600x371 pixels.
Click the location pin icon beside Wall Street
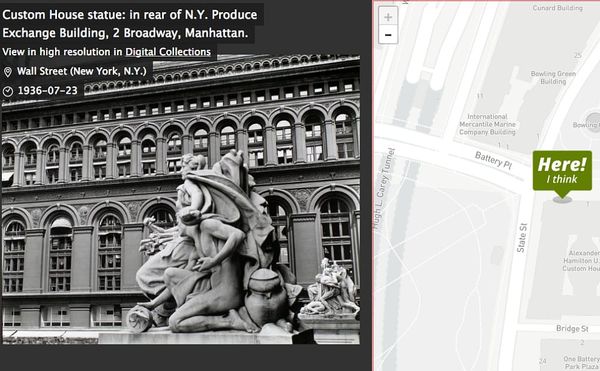(x=7, y=72)
